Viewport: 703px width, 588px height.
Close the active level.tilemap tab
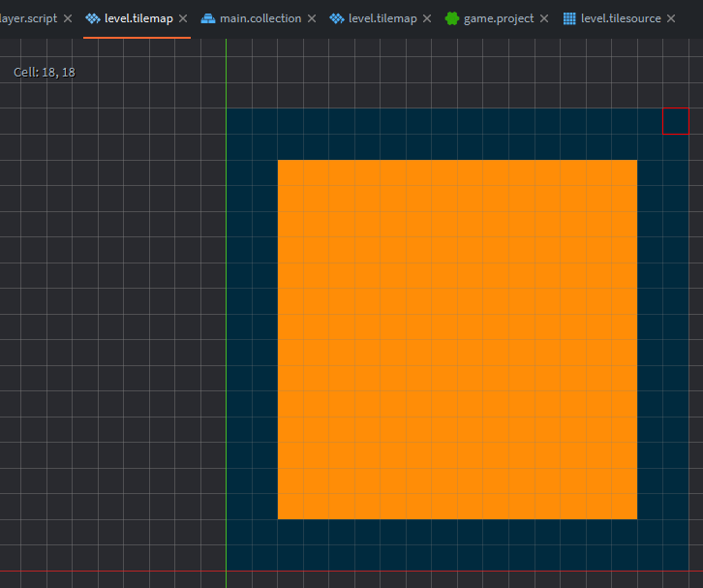point(183,18)
